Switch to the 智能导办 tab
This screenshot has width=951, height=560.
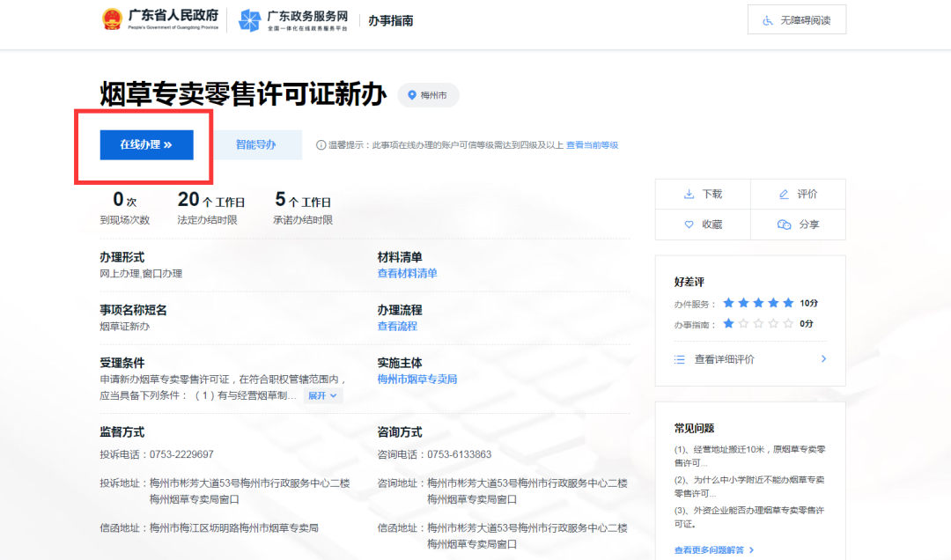[x=259, y=144]
